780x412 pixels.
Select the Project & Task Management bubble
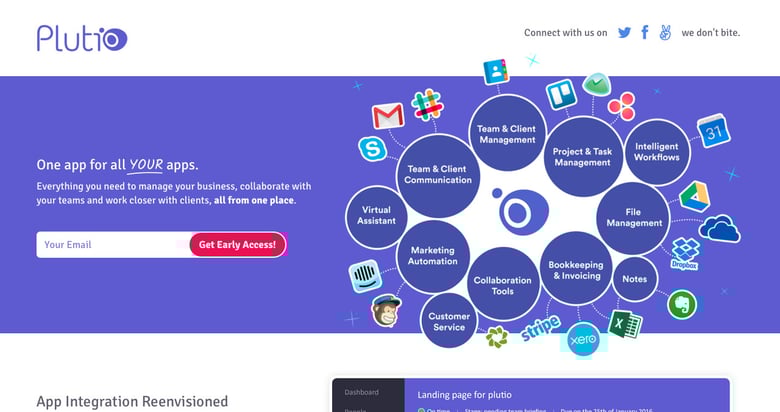point(582,157)
